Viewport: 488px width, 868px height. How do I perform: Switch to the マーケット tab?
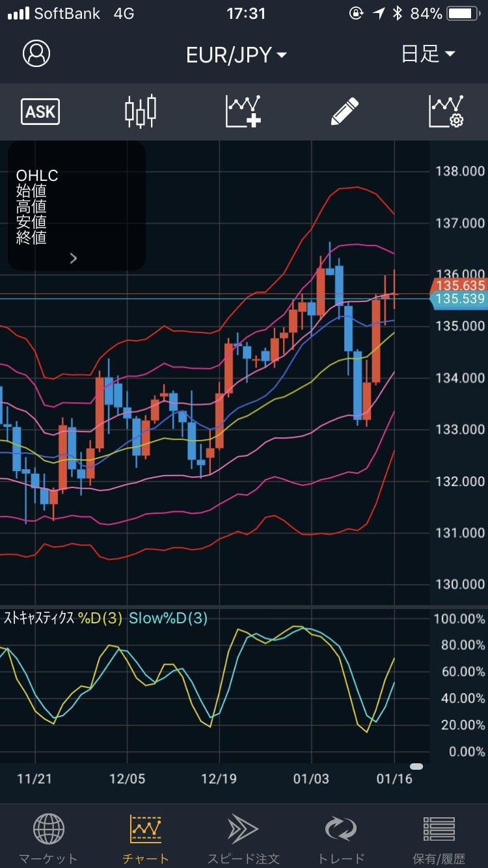click(48, 838)
